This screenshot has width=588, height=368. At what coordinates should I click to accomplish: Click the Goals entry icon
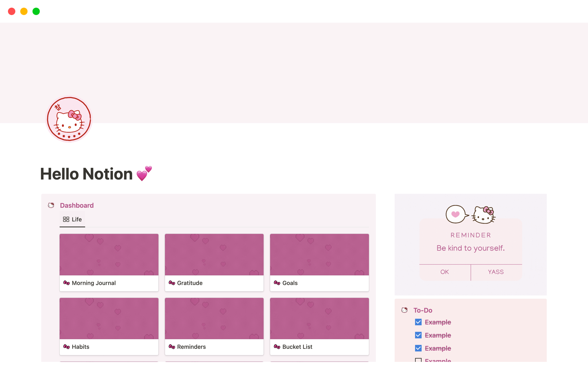click(x=277, y=283)
